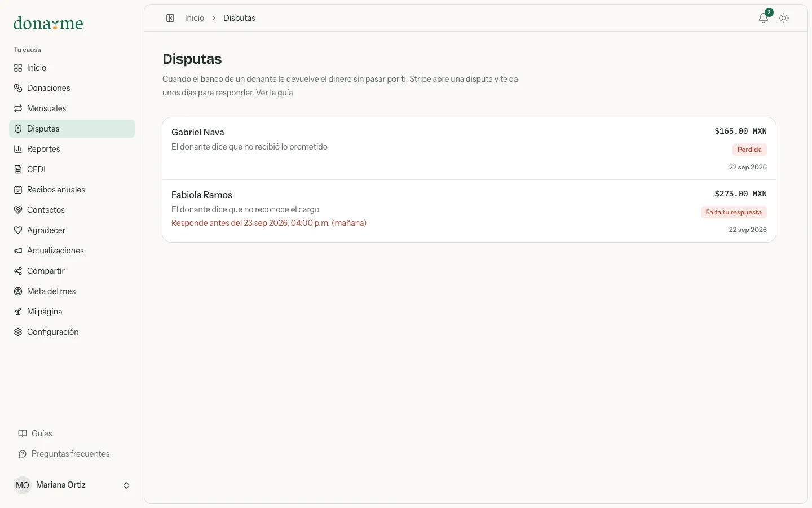Screen dimensions: 812x508
Task: Collapse the sidebar with the panel icon
Action: coord(170,18)
